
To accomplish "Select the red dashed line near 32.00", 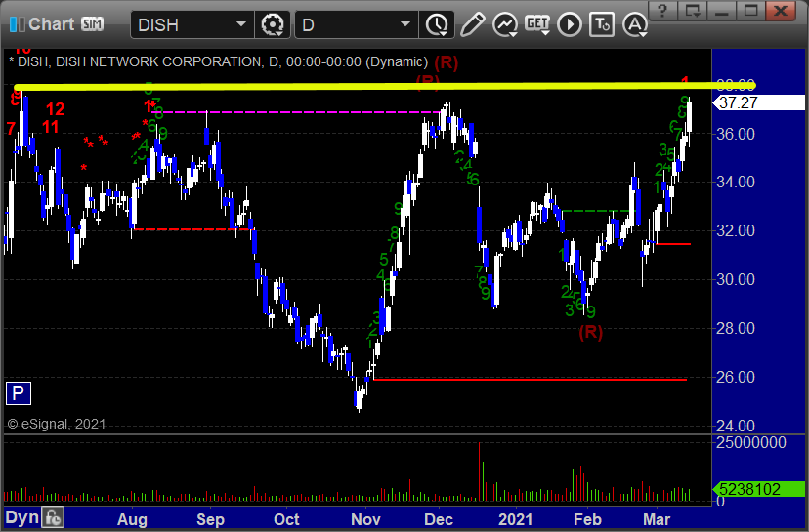I will 192,229.
